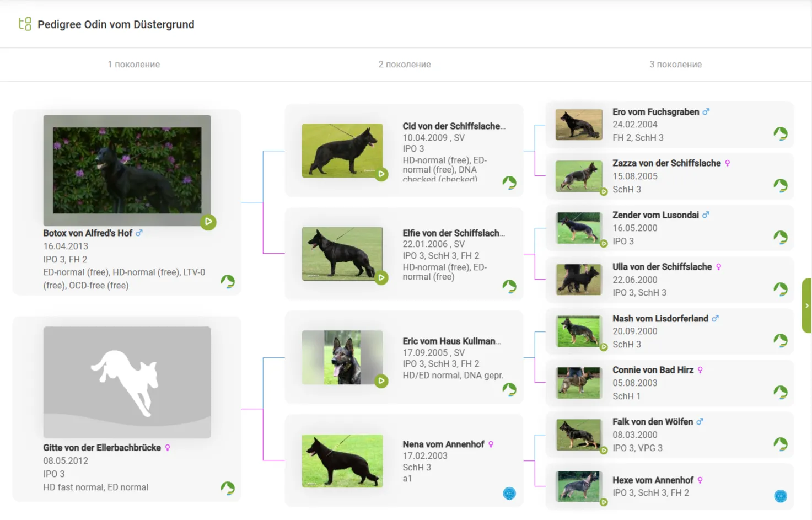Select the "1 поколение" column header
Screen dimensions: 812x520
(x=134, y=65)
